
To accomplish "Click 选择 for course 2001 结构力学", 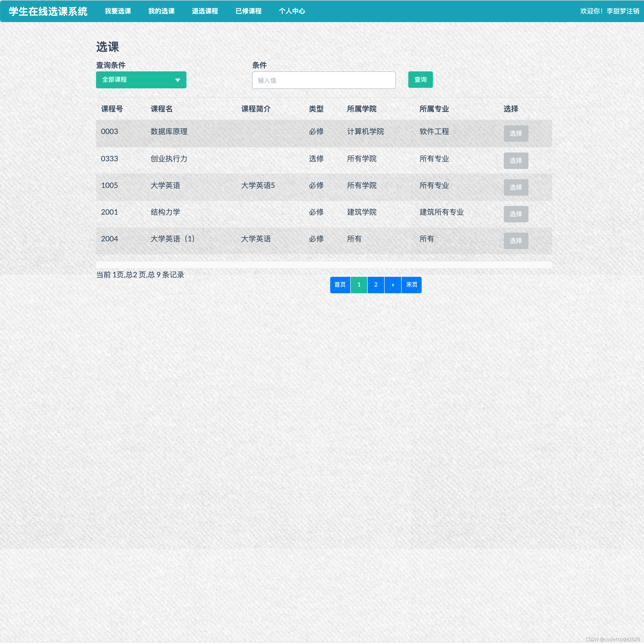I will pyautogui.click(x=516, y=214).
